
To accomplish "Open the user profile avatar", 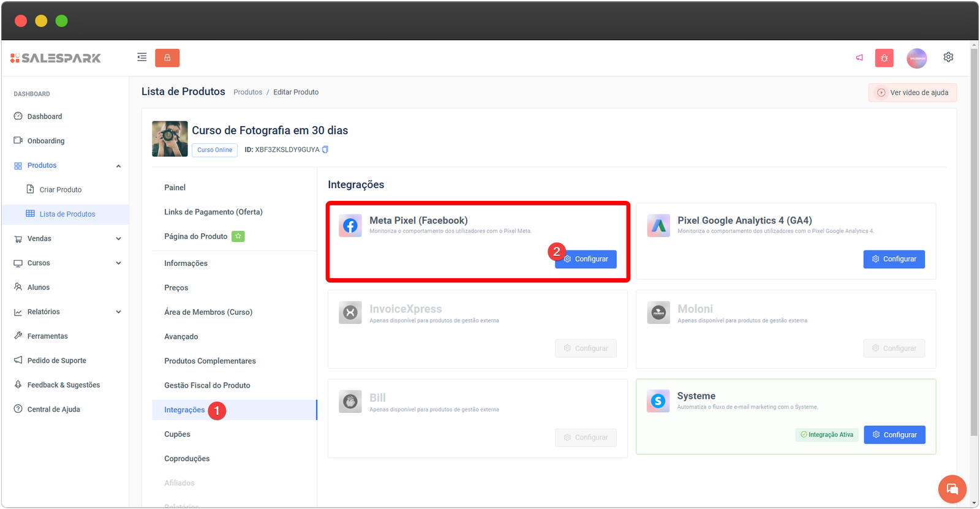I will [916, 58].
